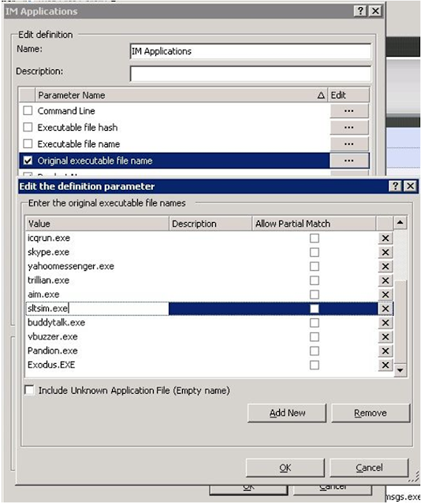Delete the trillian.exe row with its X
The height and width of the screenshot is (504, 421).
[386, 280]
